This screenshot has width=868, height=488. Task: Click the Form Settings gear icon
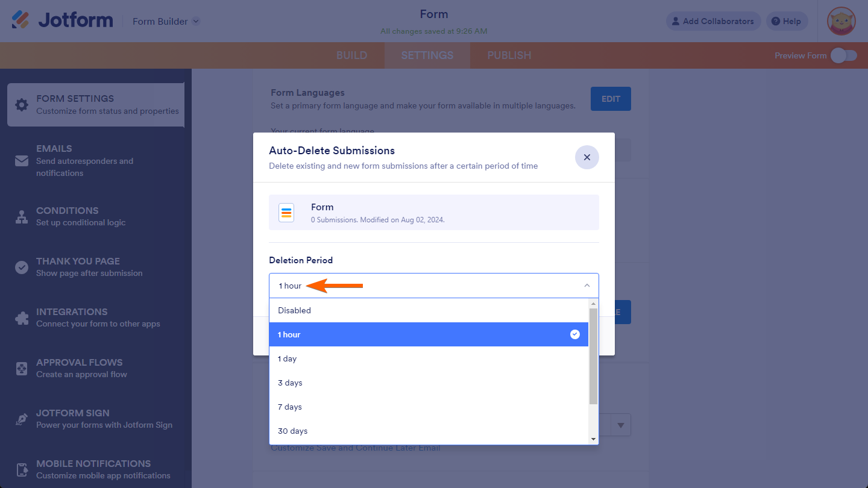pyautogui.click(x=22, y=105)
